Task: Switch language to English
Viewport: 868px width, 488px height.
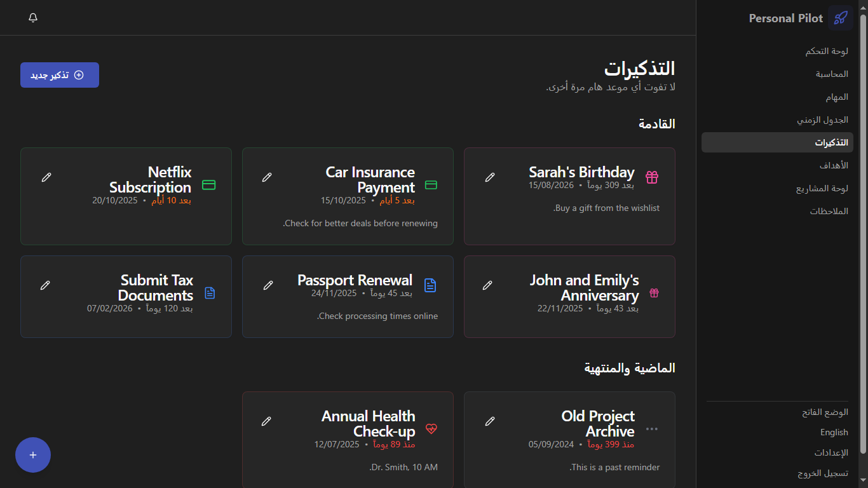Action: pos(834,432)
